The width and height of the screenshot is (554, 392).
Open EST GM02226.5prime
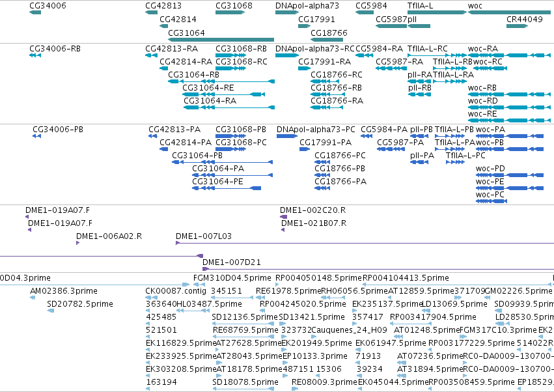(518, 291)
